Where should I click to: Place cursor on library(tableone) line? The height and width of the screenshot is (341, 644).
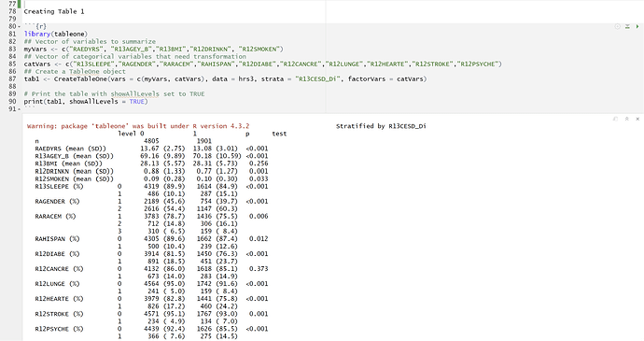click(x=55, y=35)
